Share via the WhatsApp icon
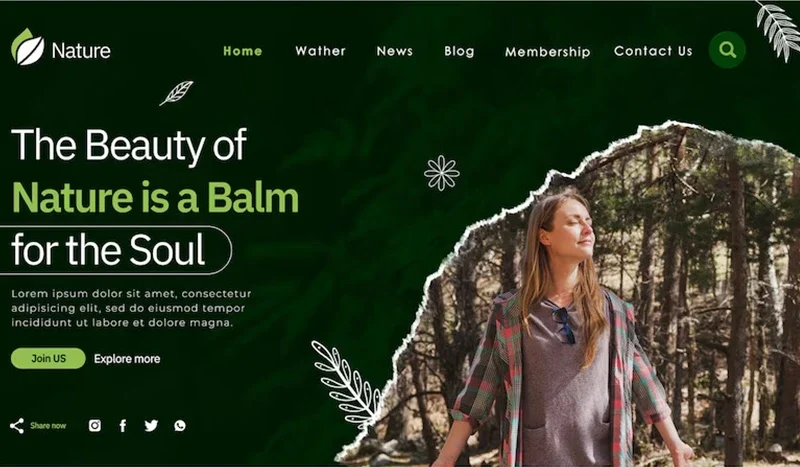 point(180,425)
